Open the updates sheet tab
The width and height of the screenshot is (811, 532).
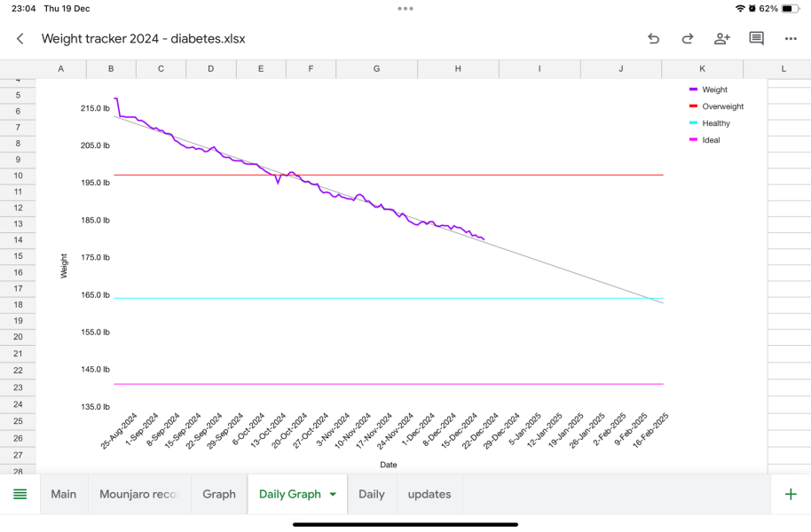click(x=429, y=494)
